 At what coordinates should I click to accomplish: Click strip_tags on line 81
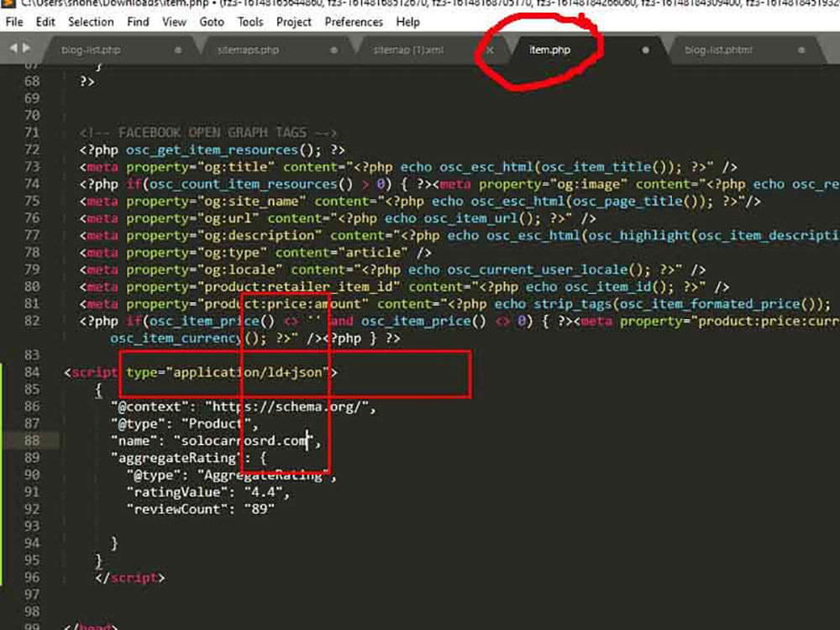[x=572, y=304]
